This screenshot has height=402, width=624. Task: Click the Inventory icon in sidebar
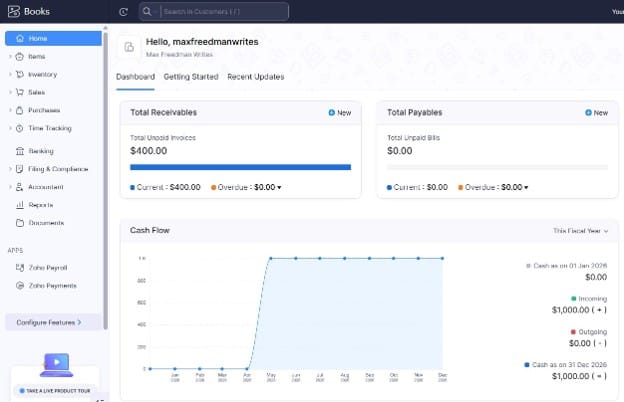point(20,74)
